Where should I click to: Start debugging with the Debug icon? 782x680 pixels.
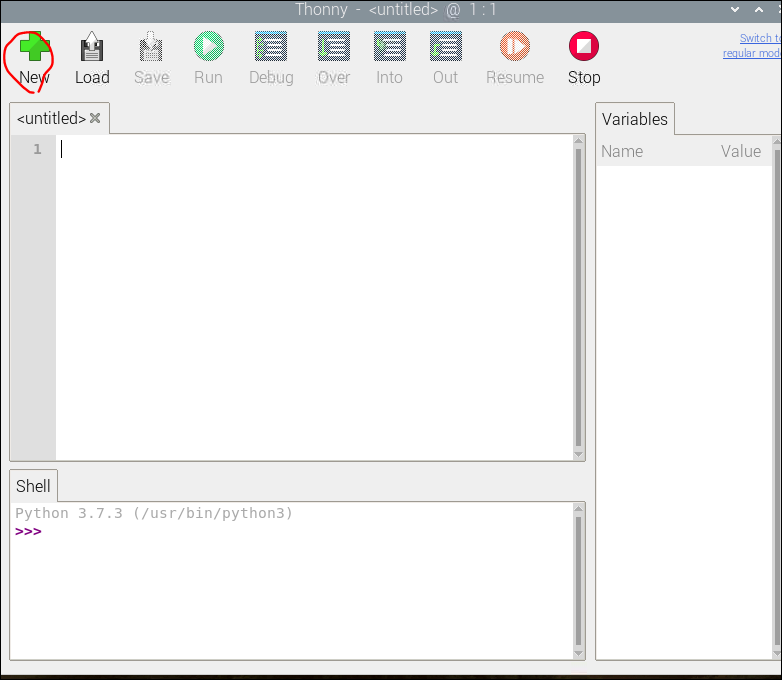pyautogui.click(x=271, y=46)
